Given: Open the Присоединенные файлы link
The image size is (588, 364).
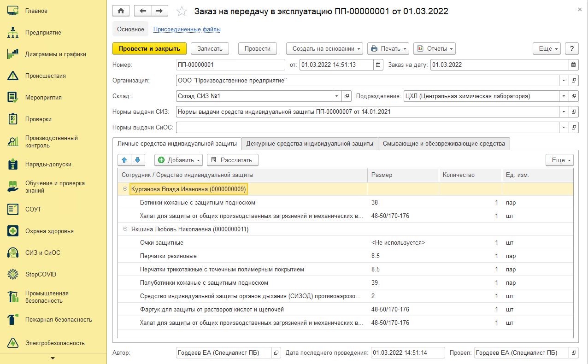Looking at the screenshot, I should (x=187, y=29).
